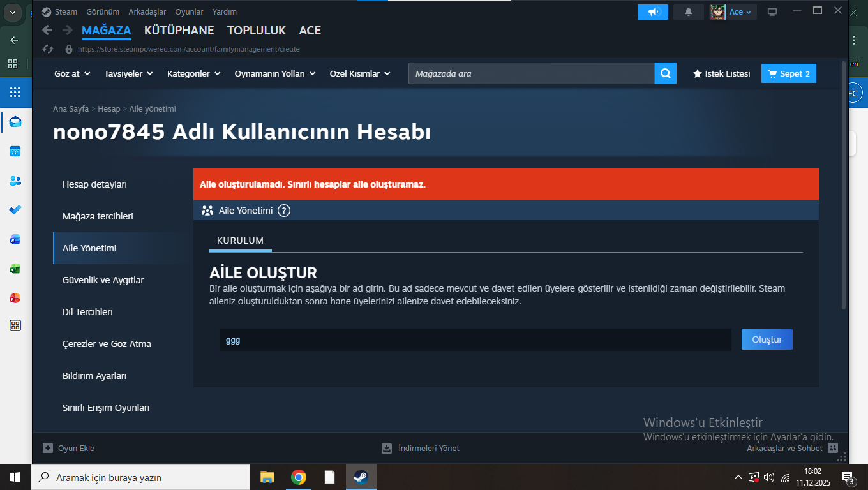This screenshot has height=490, width=868.
Task: Click the Steam logo in the title bar
Action: point(47,12)
